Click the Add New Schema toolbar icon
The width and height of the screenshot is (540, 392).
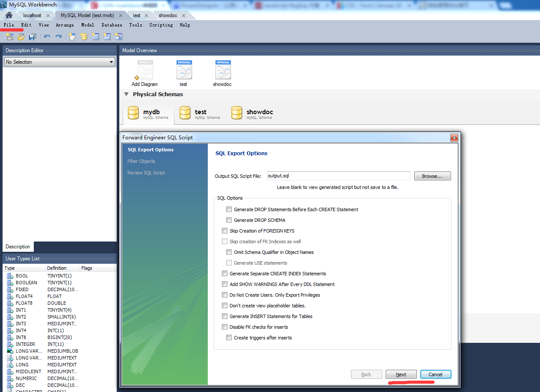[x=84, y=37]
